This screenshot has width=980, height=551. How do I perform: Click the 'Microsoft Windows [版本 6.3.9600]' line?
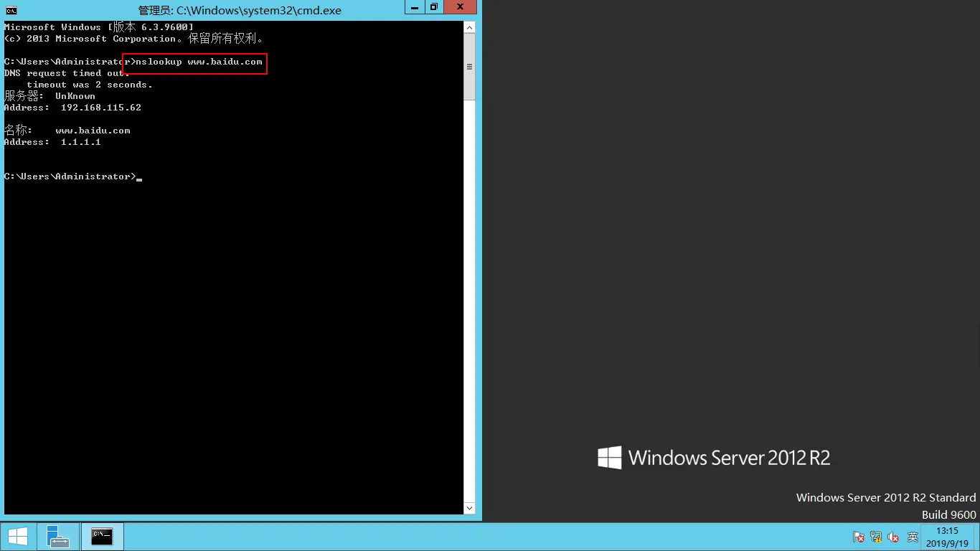(99, 27)
